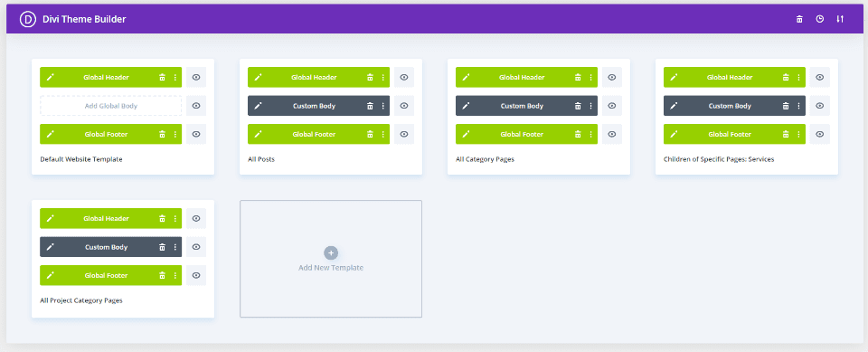Viewport: 868px width, 352px height.
Task: Delete Global Header in Services children template
Action: click(x=786, y=78)
